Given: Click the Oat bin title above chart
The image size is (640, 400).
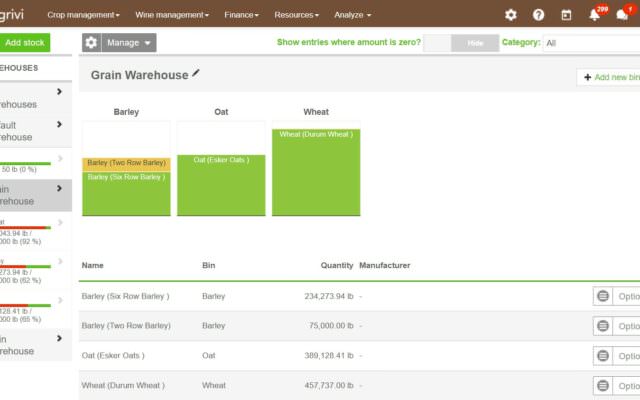Looking at the screenshot, I should tap(221, 112).
